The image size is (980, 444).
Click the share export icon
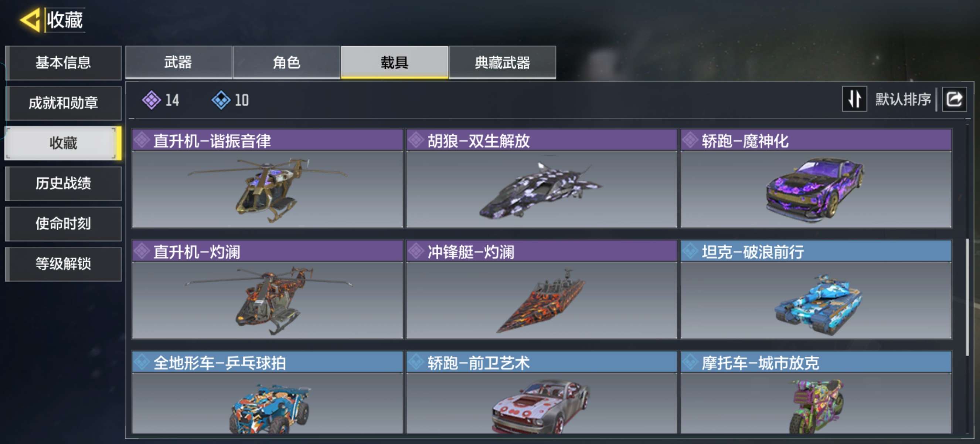coord(954,100)
